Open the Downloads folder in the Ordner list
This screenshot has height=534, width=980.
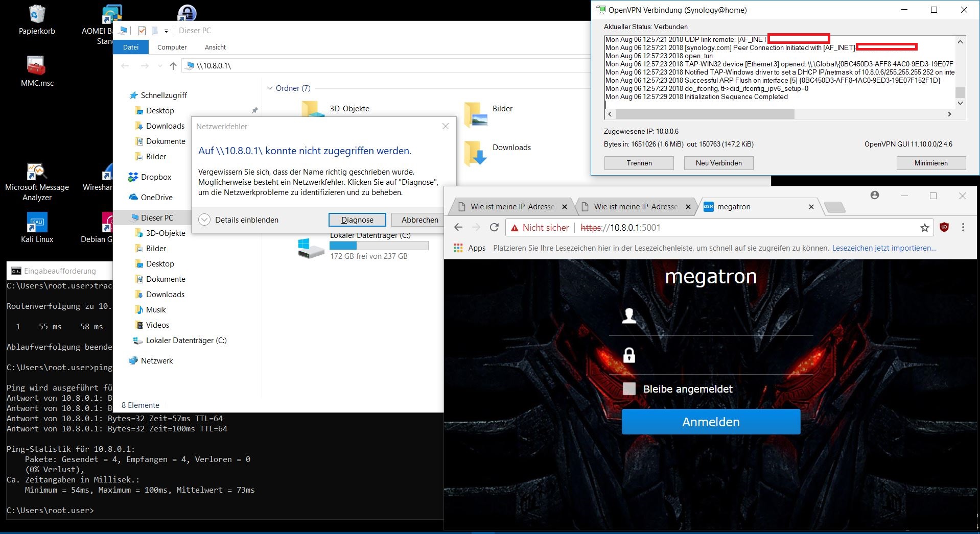pyautogui.click(x=497, y=153)
